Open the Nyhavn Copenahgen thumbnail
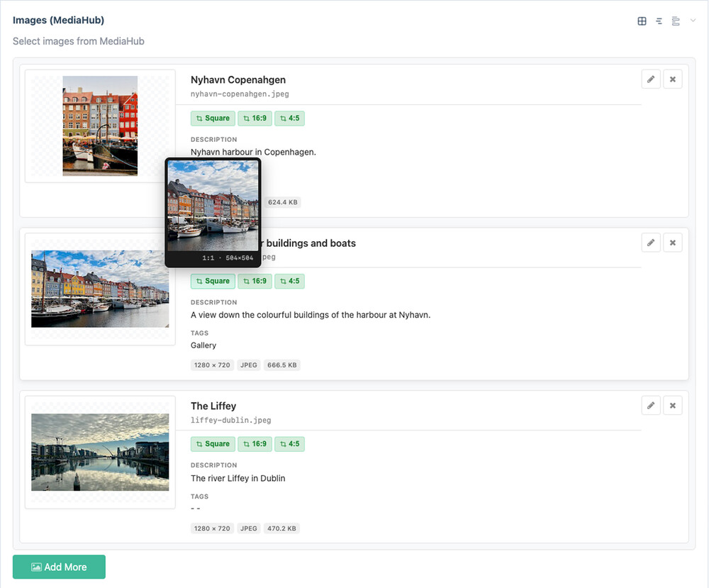The width and height of the screenshot is (709, 588). 100,126
